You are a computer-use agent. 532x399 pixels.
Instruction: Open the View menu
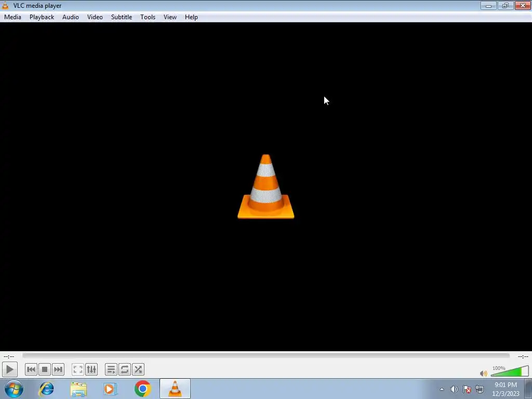click(170, 17)
